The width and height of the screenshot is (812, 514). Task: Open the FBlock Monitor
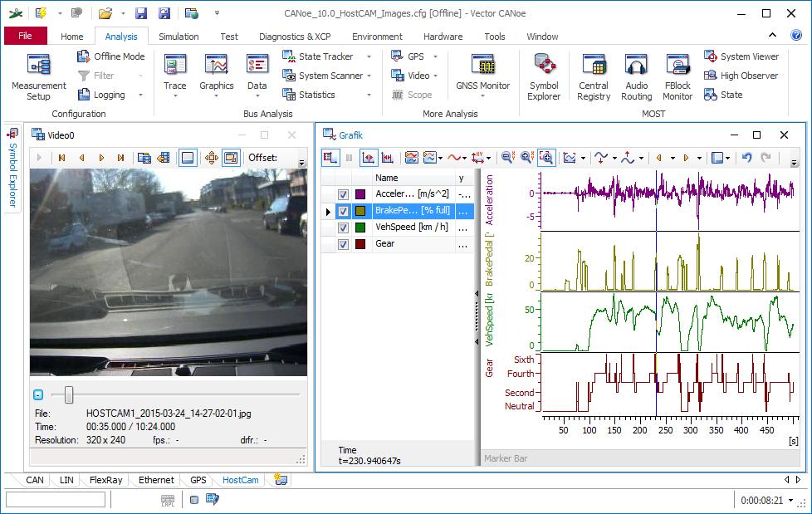click(677, 76)
